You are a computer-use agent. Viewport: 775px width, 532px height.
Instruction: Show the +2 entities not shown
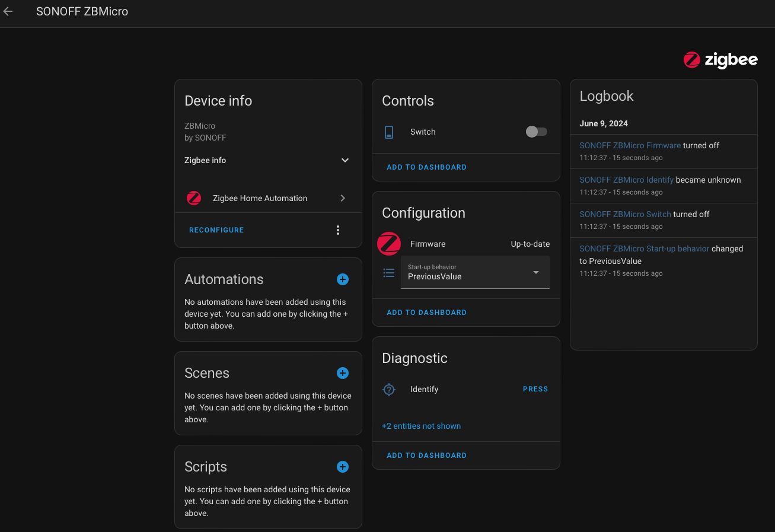click(x=422, y=426)
